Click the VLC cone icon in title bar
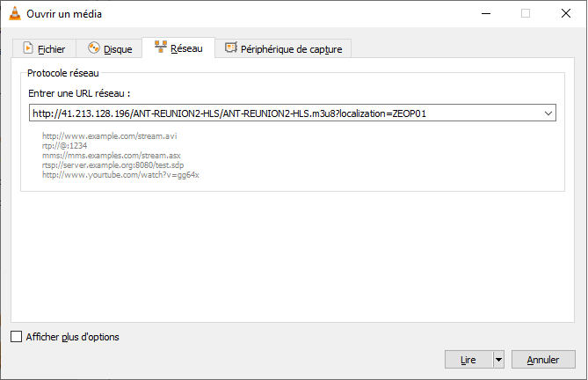Viewport: 588px width, 380px height. point(15,13)
